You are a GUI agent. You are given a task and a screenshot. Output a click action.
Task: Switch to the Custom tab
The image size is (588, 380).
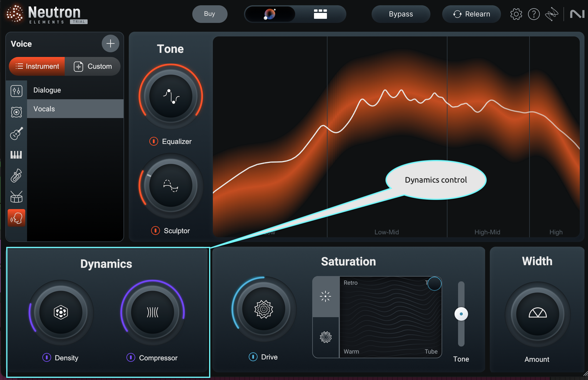click(x=93, y=66)
